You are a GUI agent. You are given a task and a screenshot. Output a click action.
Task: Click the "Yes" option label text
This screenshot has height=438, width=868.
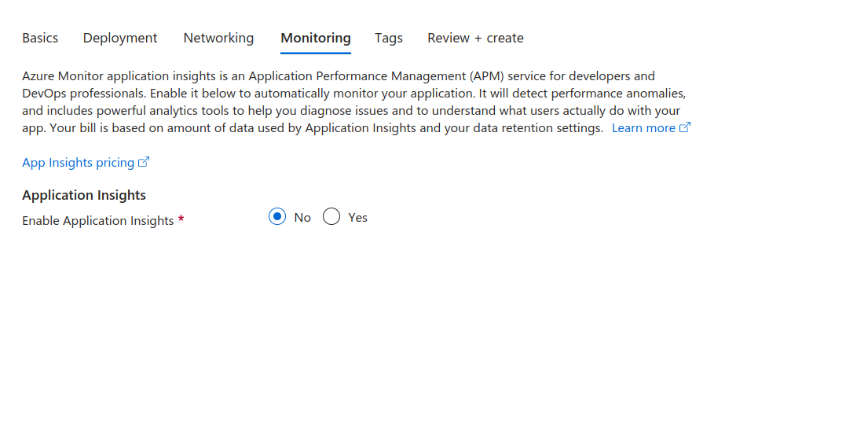pyautogui.click(x=357, y=217)
